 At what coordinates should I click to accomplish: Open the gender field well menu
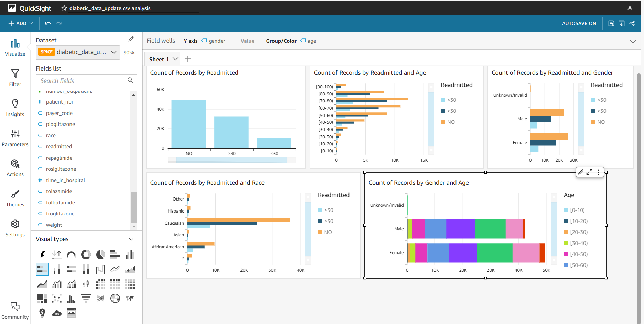pyautogui.click(x=213, y=41)
